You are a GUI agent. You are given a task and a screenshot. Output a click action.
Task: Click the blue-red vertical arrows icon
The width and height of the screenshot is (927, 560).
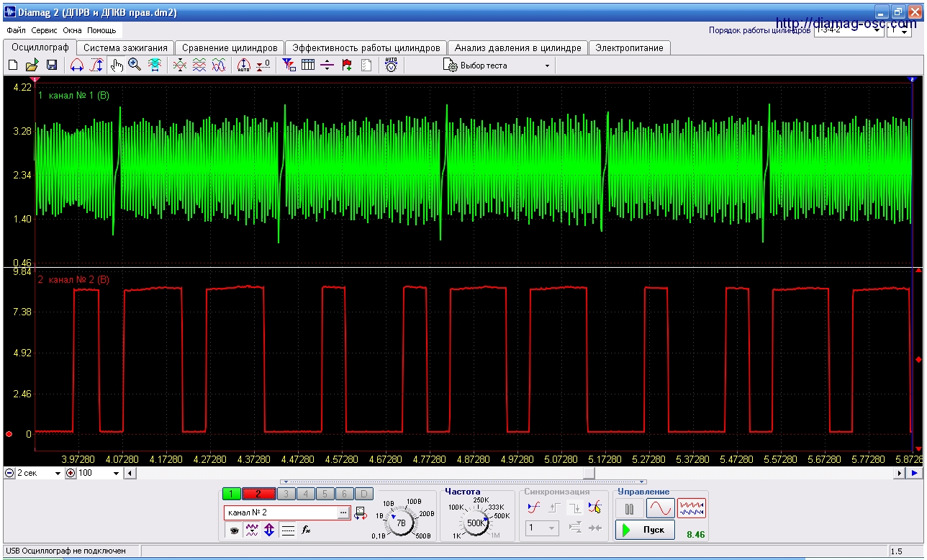pyautogui.click(x=269, y=530)
